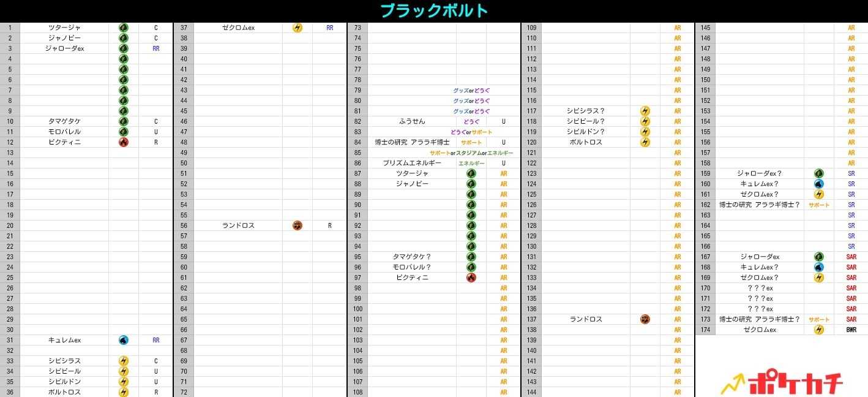The image size is (868, 397).
Task: Click the grass icon in row 10 タマゲタケ
Action: click(x=124, y=121)
